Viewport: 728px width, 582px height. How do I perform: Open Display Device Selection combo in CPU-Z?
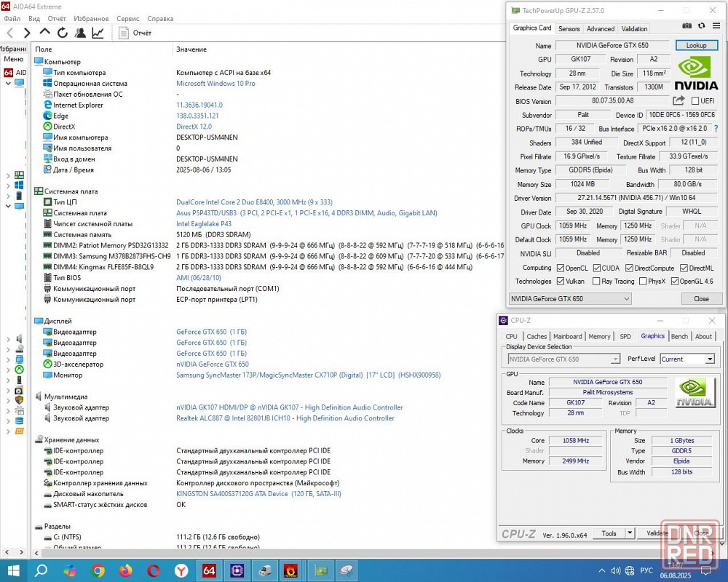(564, 359)
